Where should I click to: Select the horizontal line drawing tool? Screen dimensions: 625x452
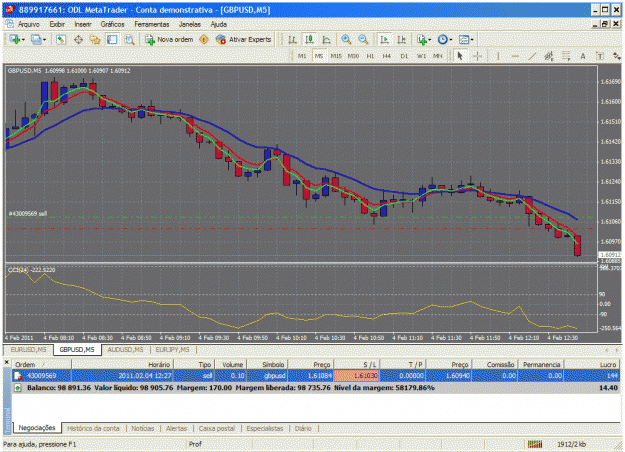coord(515,56)
